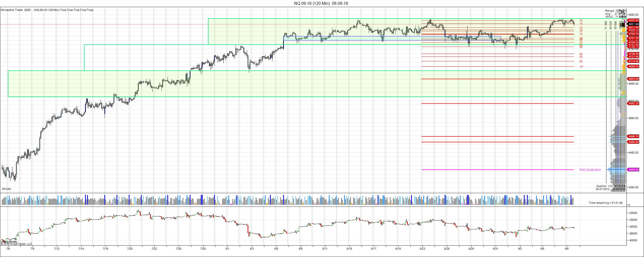
Task: Click the 7/28 date on the time axis
Action: [x=203, y=249]
